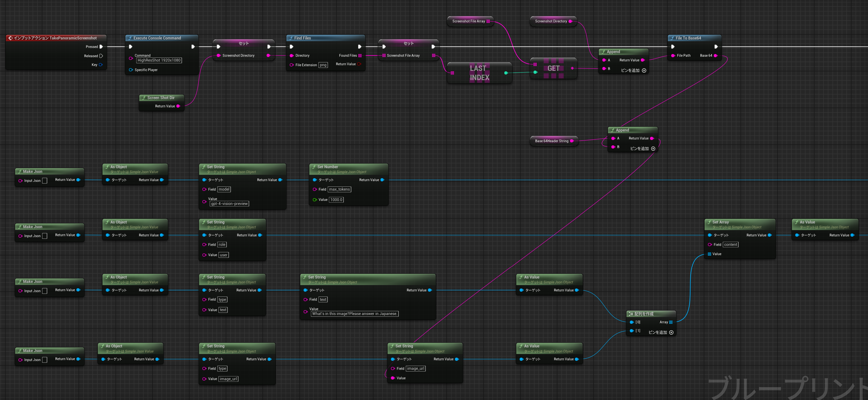Click Input Json box on the bottommost Make Json node
The width and height of the screenshot is (868, 400).
click(45, 360)
